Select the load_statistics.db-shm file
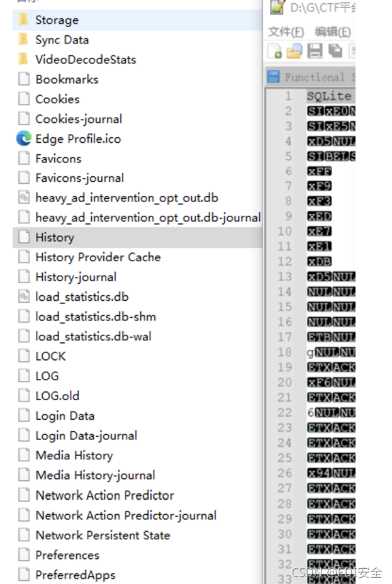Screen dimensions: 392x584 click(x=96, y=317)
